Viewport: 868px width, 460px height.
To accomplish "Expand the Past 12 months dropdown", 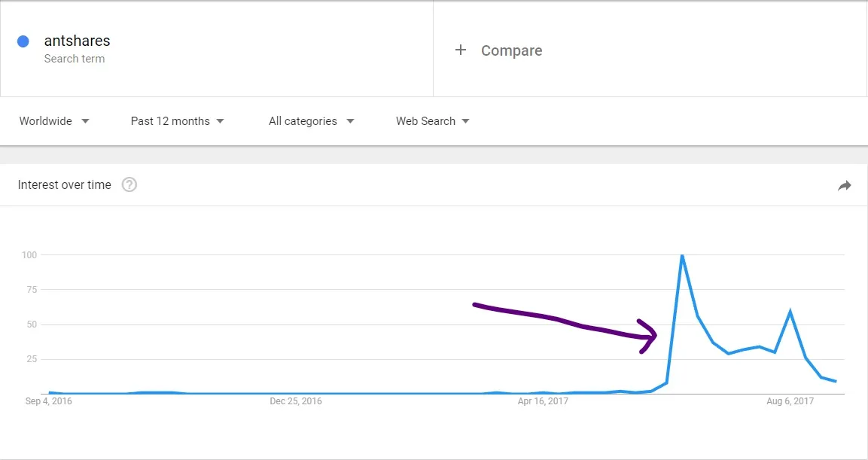I will pyautogui.click(x=177, y=120).
